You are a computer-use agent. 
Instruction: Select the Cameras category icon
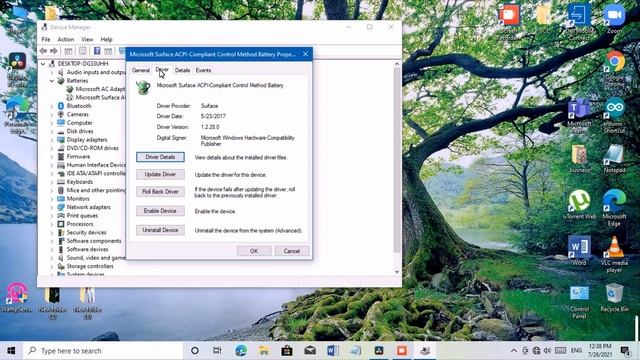click(x=61, y=114)
